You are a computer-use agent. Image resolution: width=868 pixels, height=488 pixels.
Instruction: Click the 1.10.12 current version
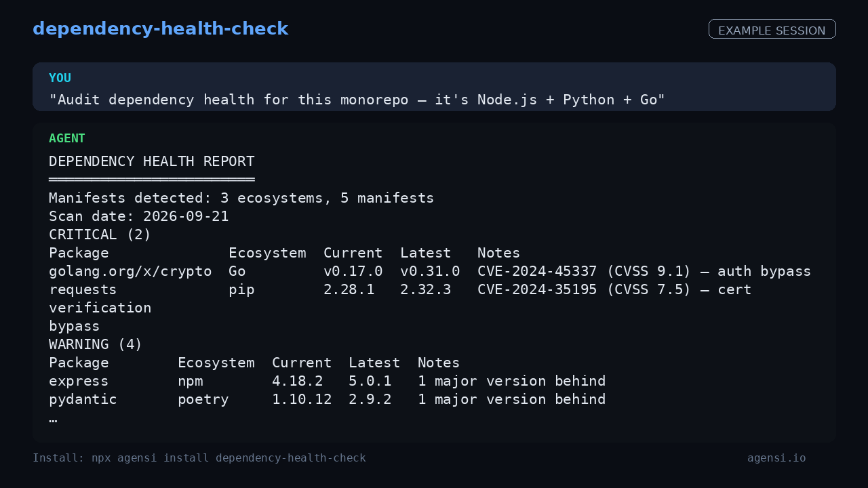click(x=302, y=399)
